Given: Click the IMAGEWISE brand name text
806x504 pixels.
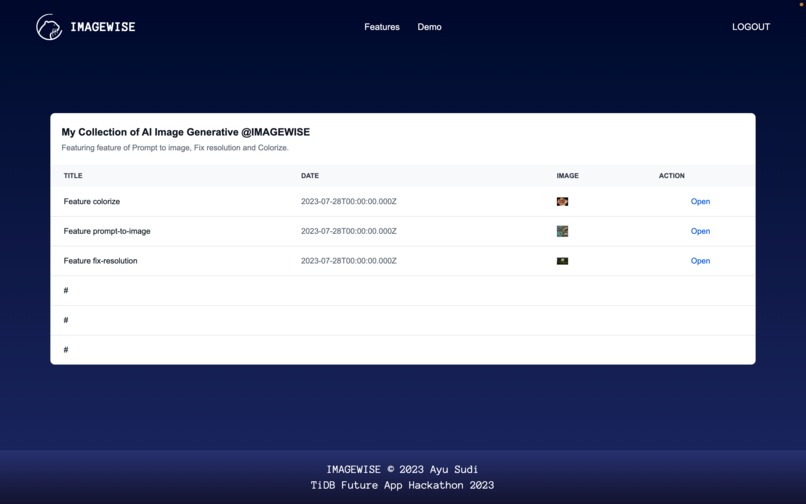Looking at the screenshot, I should (103, 27).
